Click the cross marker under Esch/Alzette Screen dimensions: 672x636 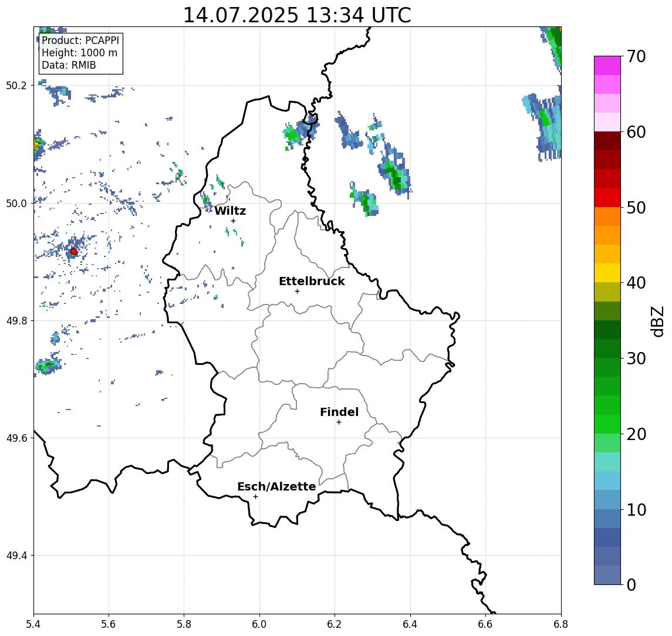(255, 497)
